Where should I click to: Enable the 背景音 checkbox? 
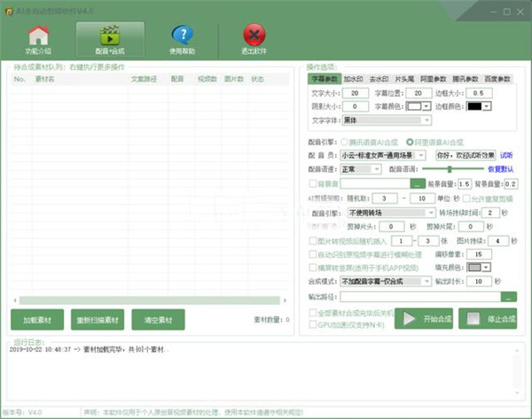tap(311, 183)
